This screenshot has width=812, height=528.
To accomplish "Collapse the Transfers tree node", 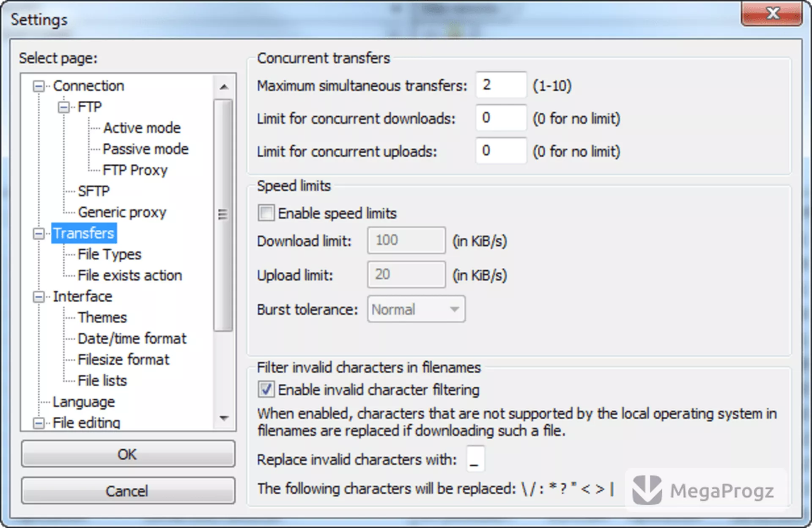I will (38, 234).
